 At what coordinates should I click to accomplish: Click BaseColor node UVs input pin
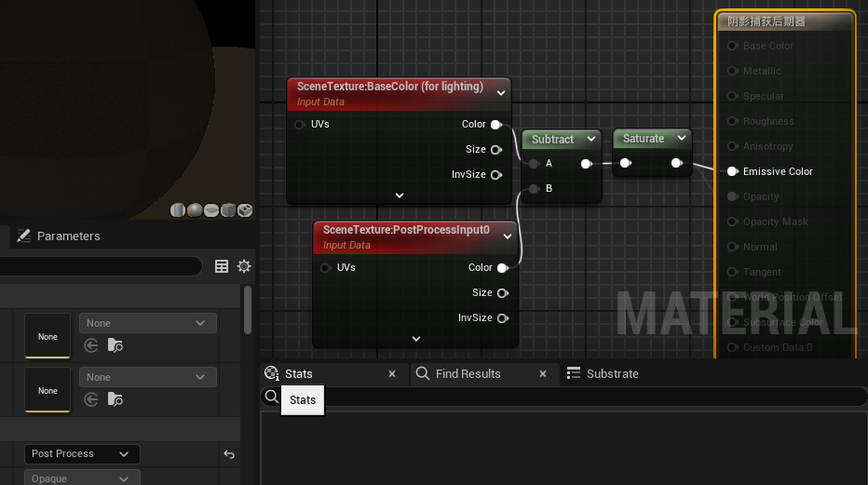pos(300,125)
